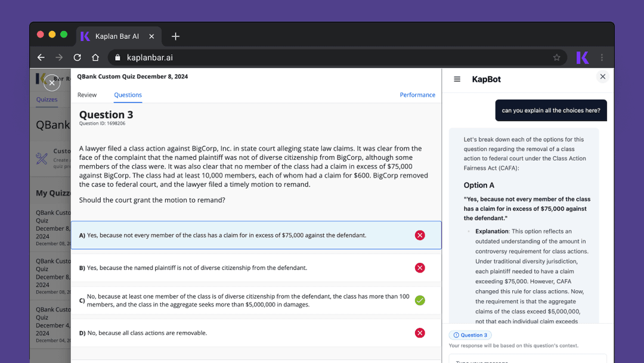Bookmark this page with the star icon
Screen dimensions: 644x363
[556, 57]
